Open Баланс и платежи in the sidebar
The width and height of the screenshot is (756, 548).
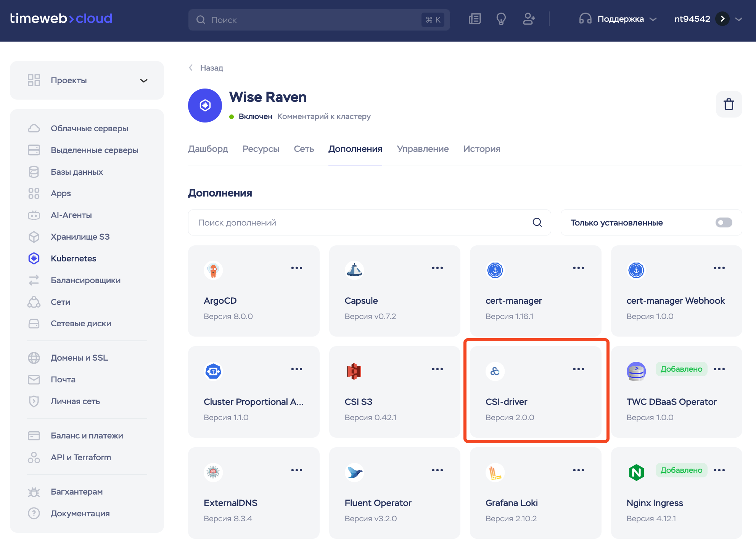pyautogui.click(x=87, y=436)
